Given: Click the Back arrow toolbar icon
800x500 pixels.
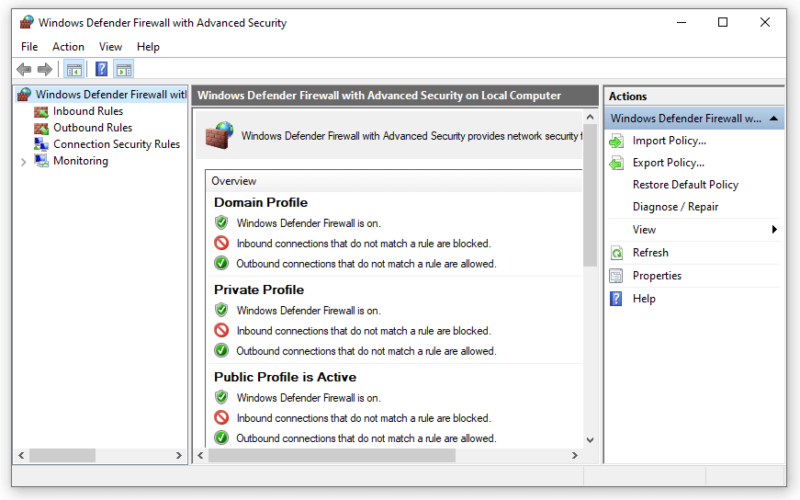Looking at the screenshot, I should (24, 69).
